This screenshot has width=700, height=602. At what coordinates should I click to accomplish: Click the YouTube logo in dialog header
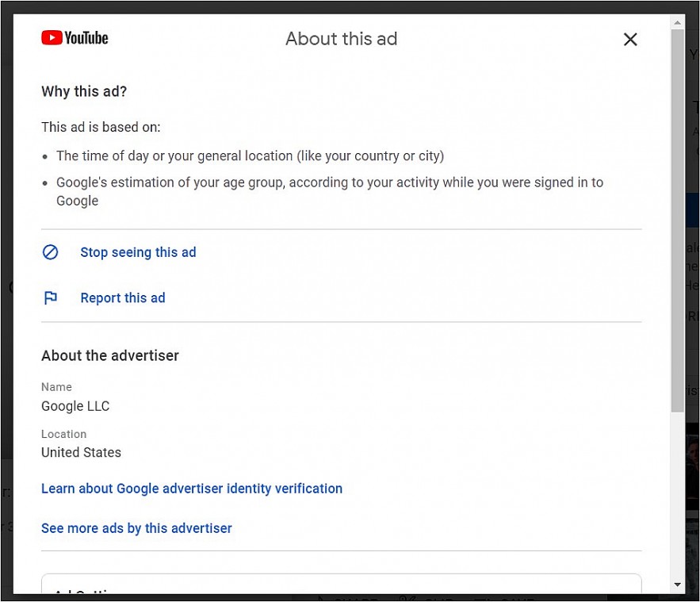pyautogui.click(x=75, y=38)
